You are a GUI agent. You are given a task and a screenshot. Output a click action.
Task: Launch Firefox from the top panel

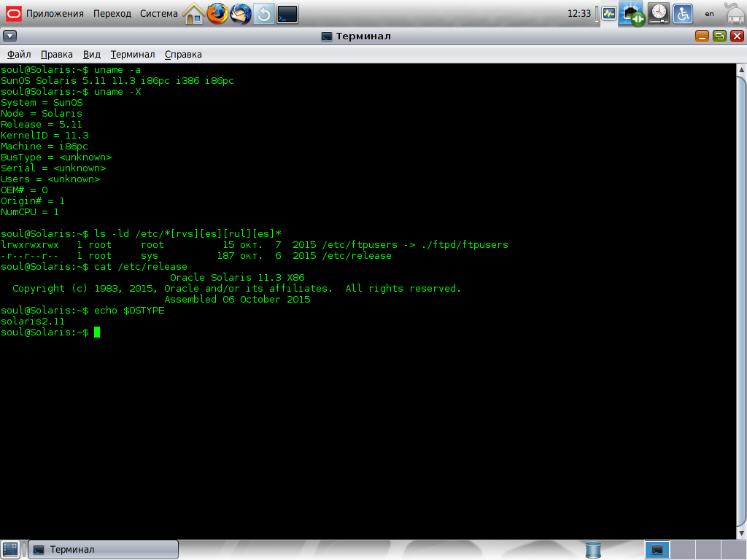217,14
